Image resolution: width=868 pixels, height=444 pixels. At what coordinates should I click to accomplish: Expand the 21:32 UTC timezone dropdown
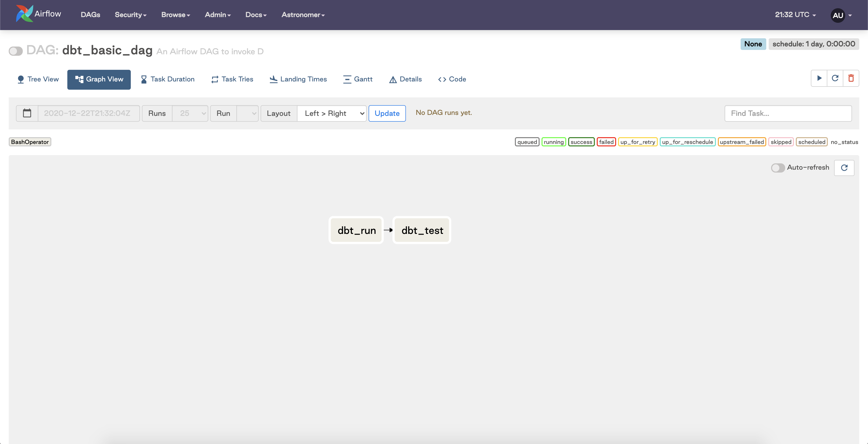[795, 15]
